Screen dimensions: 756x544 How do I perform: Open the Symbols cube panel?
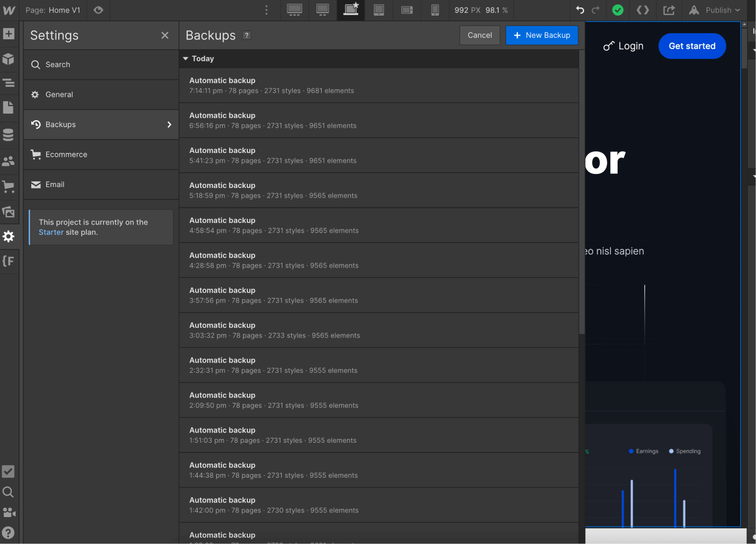[x=9, y=59]
